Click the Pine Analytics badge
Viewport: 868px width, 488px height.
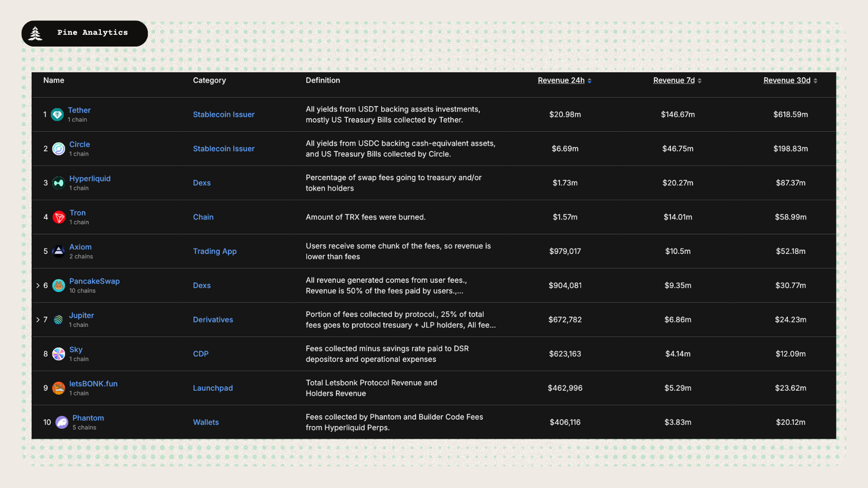85,33
